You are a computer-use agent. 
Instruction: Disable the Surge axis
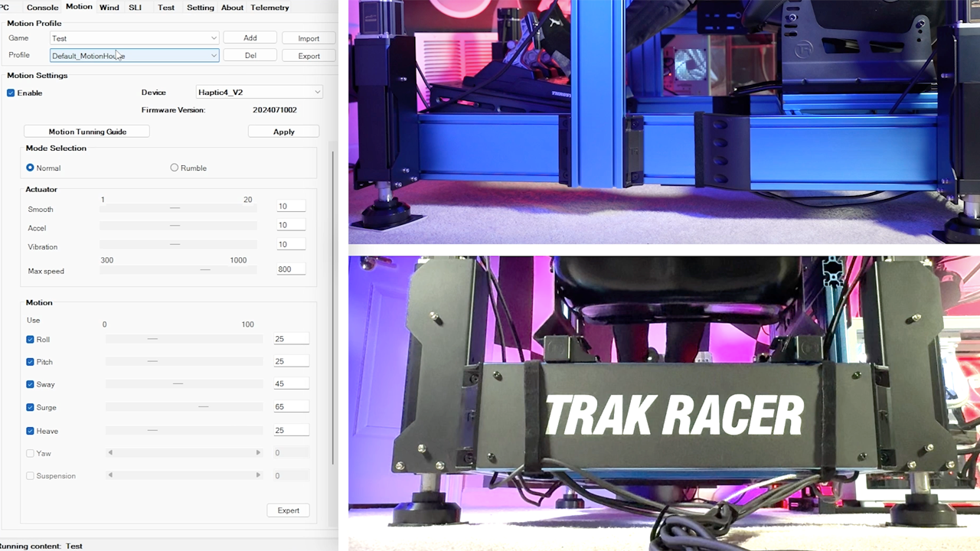pos(30,407)
